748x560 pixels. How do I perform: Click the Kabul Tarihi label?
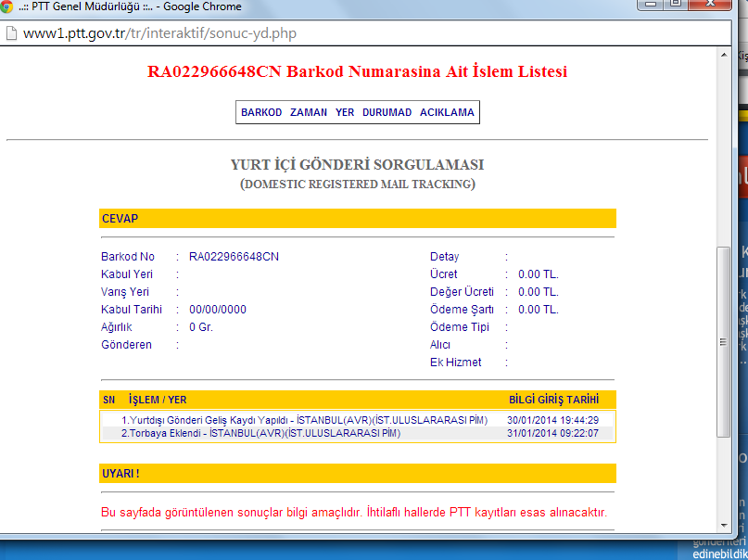point(132,310)
